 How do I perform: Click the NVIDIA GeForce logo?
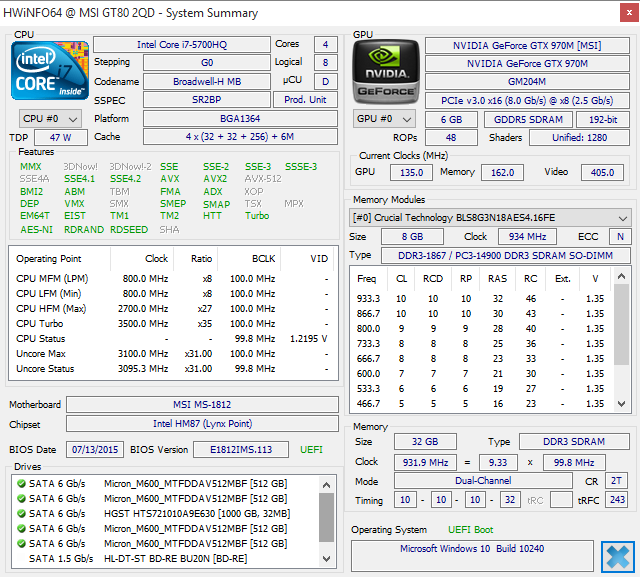(386, 71)
